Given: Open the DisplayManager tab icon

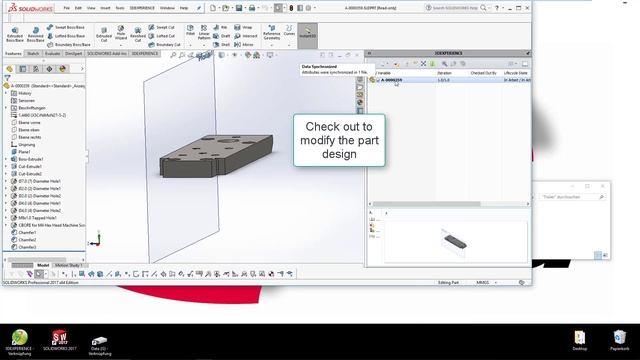Looking at the screenshot, I should 62,69.
